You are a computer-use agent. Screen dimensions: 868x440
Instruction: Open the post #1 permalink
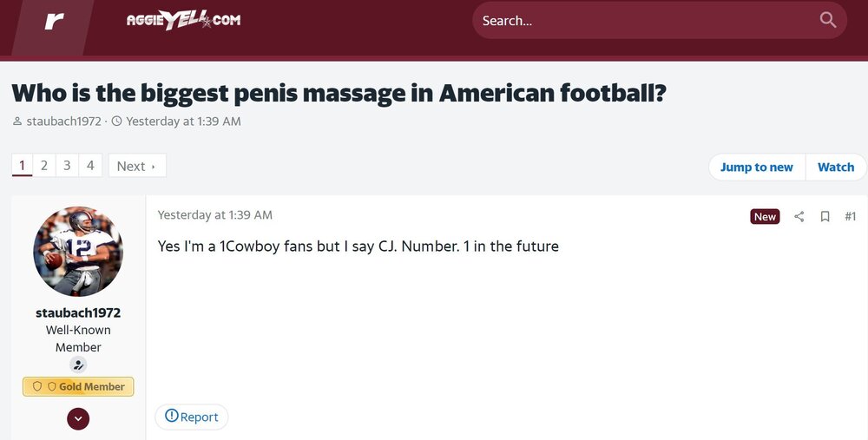click(x=850, y=216)
